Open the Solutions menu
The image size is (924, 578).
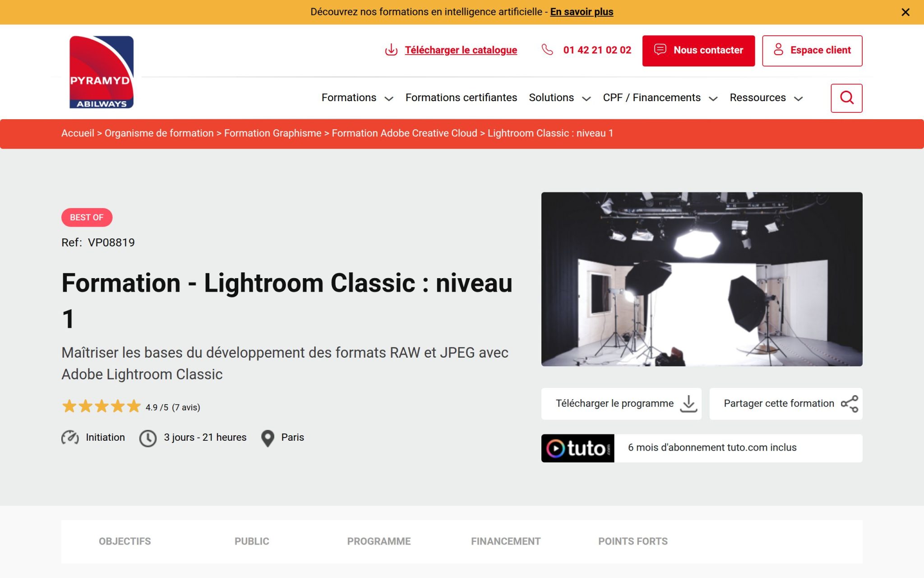click(551, 98)
